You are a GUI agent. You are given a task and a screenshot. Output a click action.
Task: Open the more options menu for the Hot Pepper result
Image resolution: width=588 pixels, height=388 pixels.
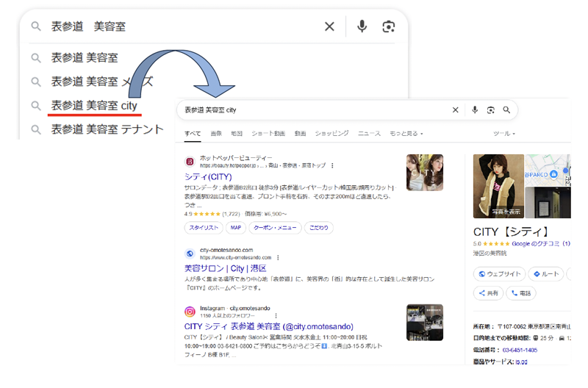(x=332, y=165)
